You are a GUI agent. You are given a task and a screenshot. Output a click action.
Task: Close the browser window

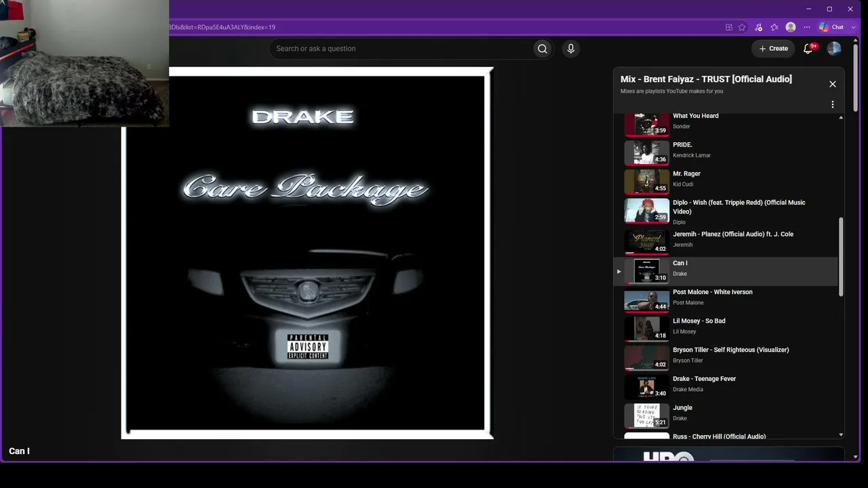point(850,9)
